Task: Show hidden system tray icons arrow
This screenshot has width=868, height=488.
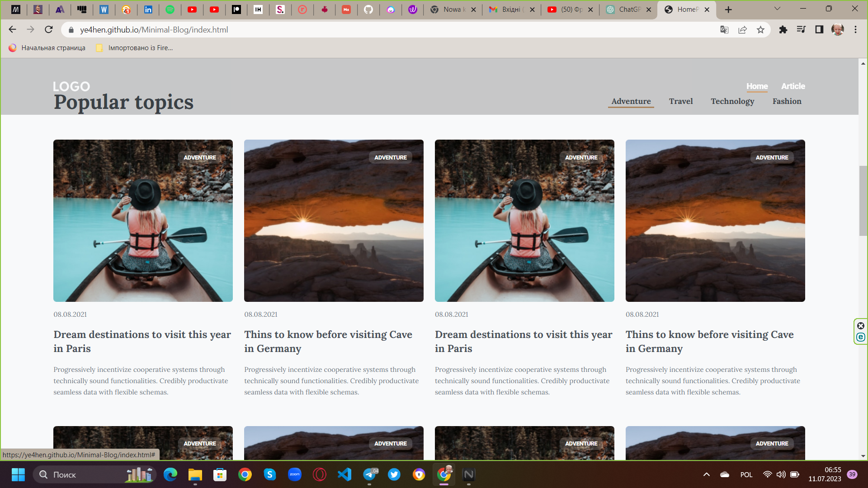Action: click(x=707, y=474)
